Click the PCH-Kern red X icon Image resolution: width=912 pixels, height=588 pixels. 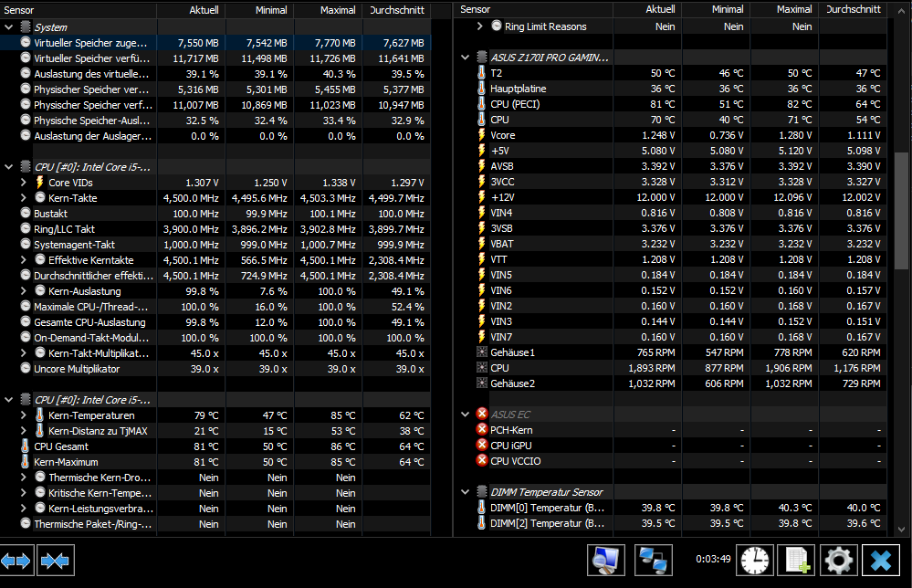click(482, 429)
